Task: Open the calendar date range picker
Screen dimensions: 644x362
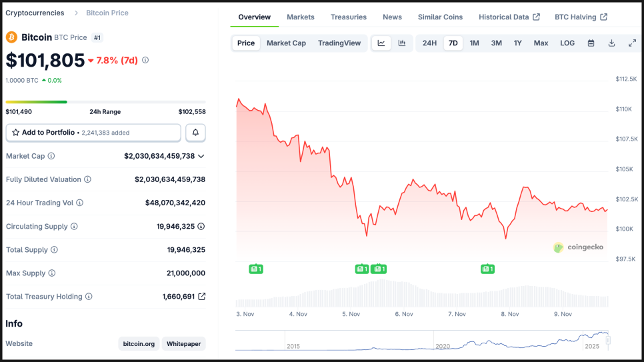Action: 591,43
